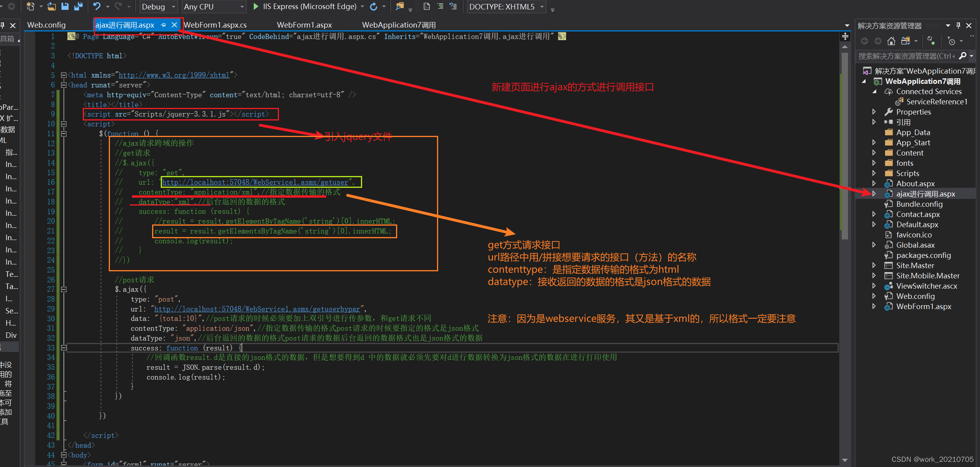
Task: Click the Solution Explorer sync refresh icon
Action: point(931,41)
